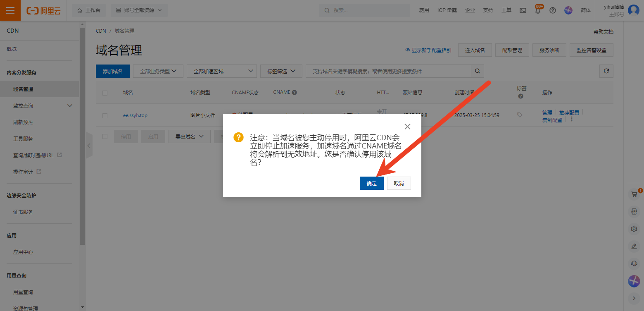
Task: Open 帮助文档 link
Action: [x=603, y=32]
